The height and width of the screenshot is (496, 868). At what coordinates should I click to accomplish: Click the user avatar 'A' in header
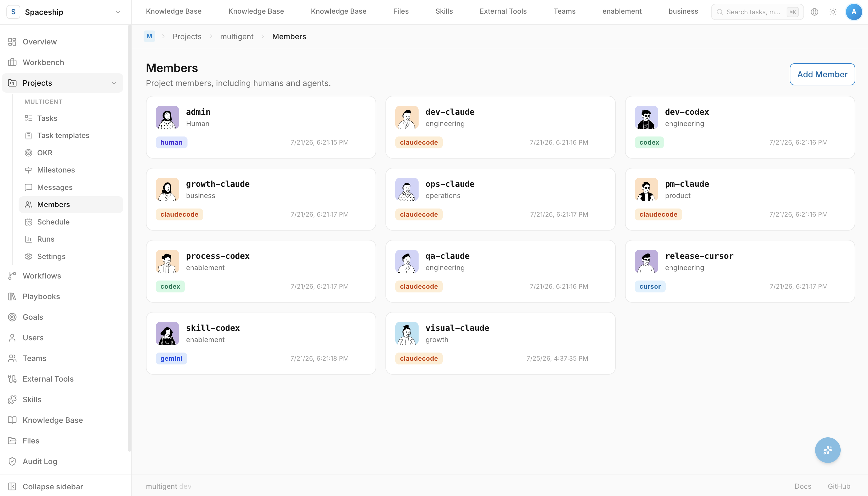point(854,12)
